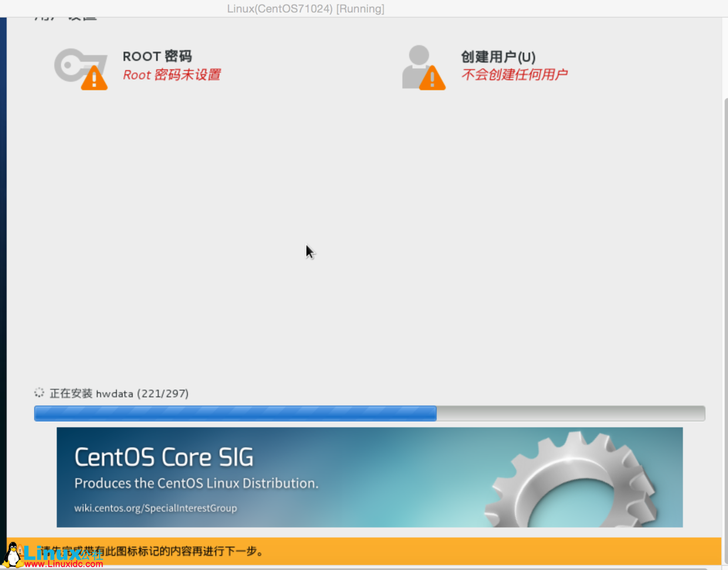This screenshot has height=570, width=728.
Task: Click the "ROOT 密码" heading
Action: click(x=157, y=56)
